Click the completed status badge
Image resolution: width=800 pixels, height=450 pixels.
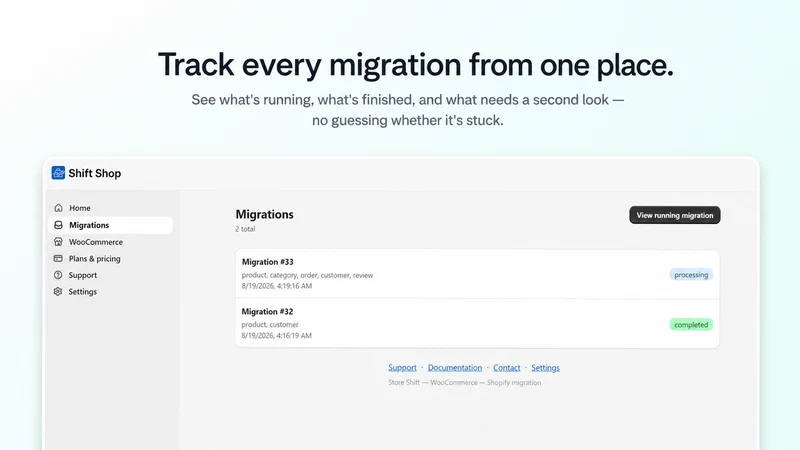tap(691, 325)
